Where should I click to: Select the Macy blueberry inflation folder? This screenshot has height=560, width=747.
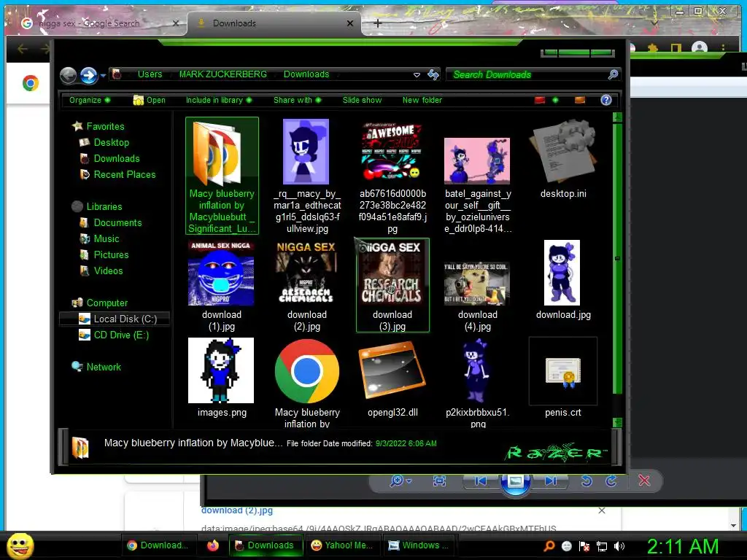click(222, 176)
